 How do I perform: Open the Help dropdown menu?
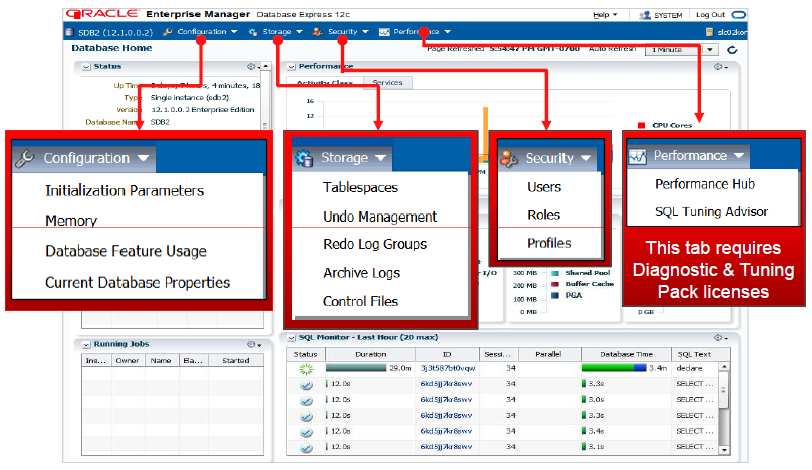click(605, 15)
